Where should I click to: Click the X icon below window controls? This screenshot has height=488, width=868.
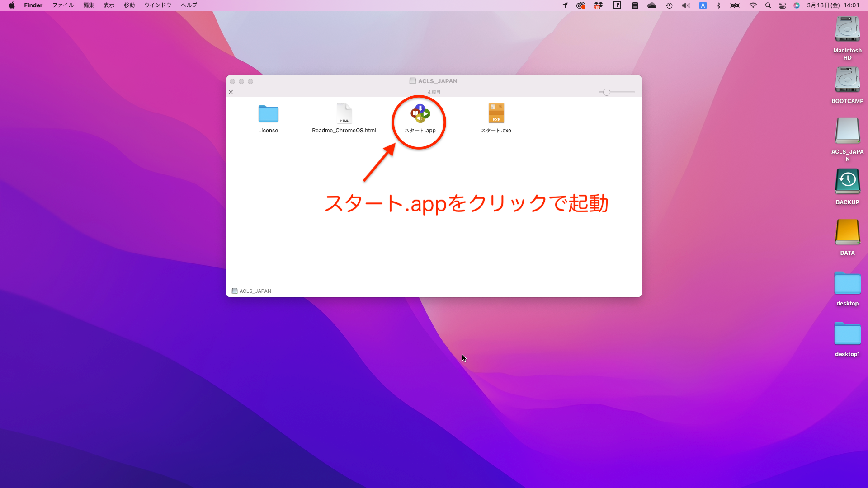click(231, 92)
